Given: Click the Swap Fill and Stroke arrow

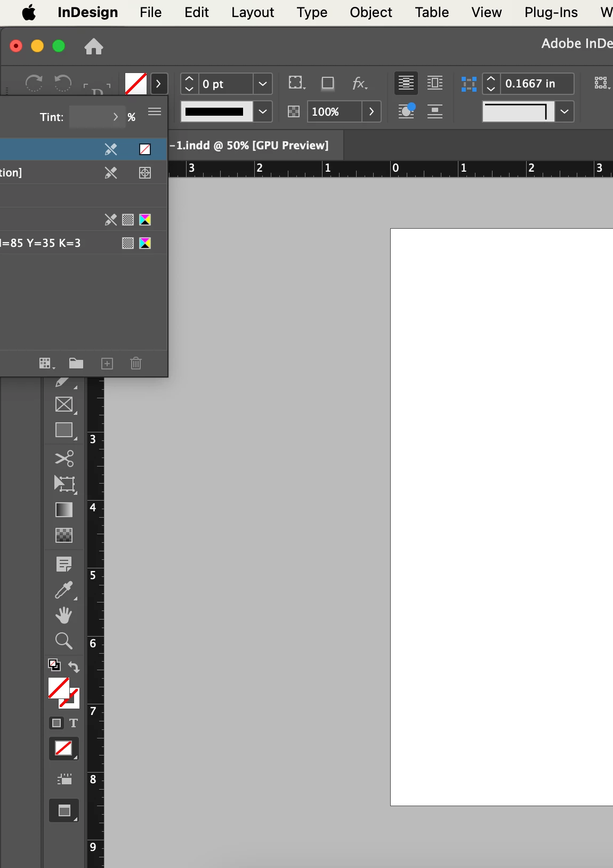Looking at the screenshot, I should 74,667.
